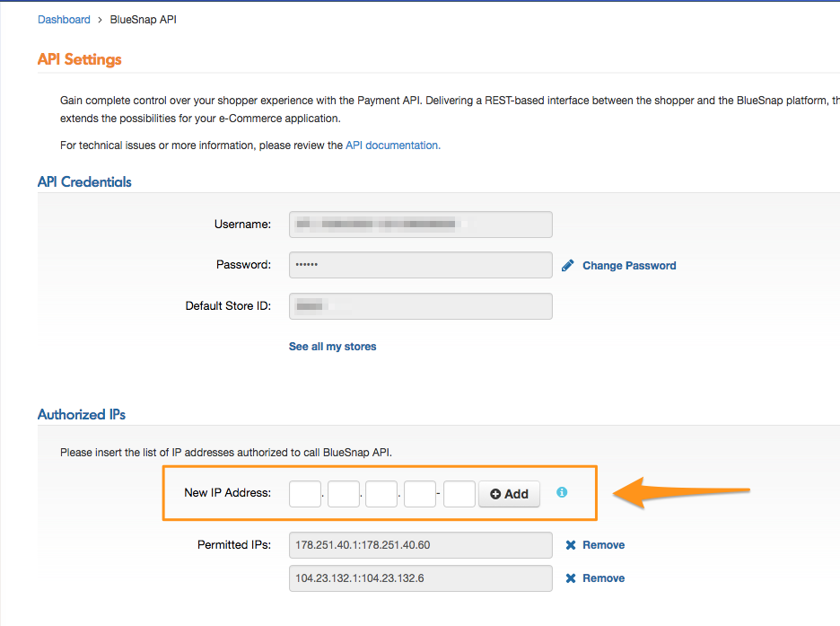
Task: Click the first octet box of New IP Address
Action: tap(305, 494)
